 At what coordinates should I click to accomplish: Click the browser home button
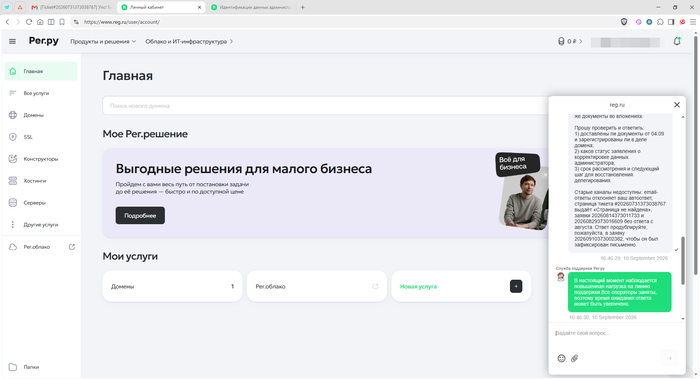tap(40, 22)
